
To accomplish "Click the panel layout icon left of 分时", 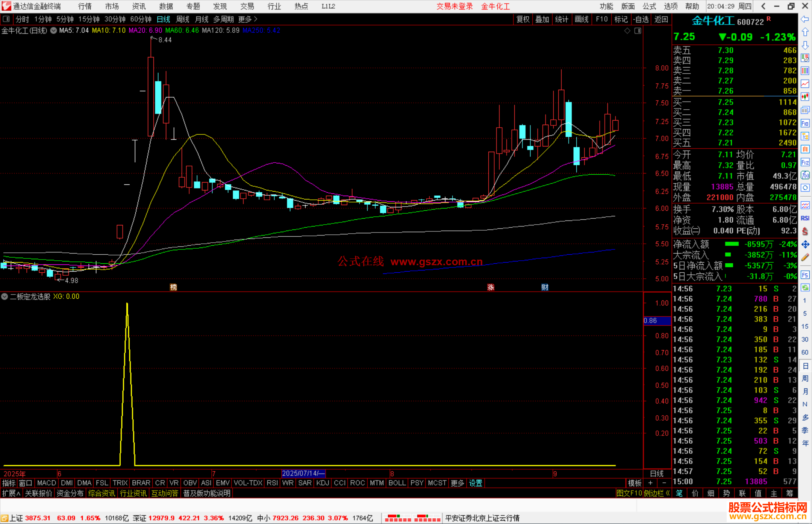I will pyautogui.click(x=6, y=19).
